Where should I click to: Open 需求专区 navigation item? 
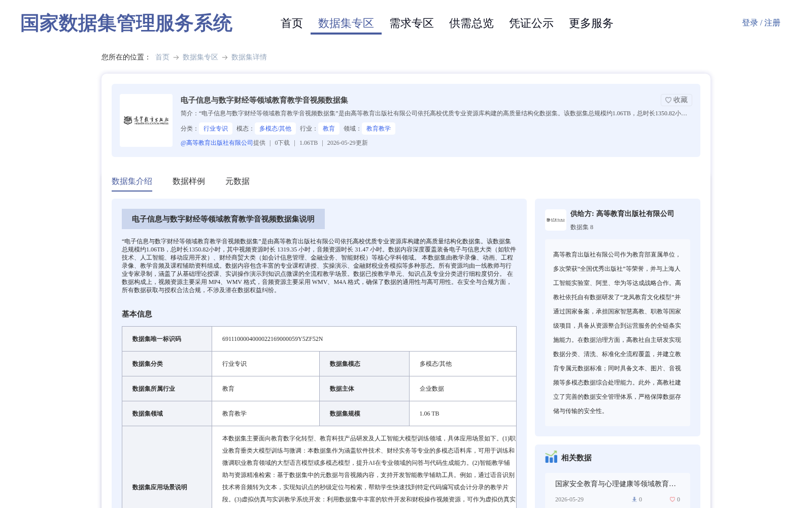[412, 23]
